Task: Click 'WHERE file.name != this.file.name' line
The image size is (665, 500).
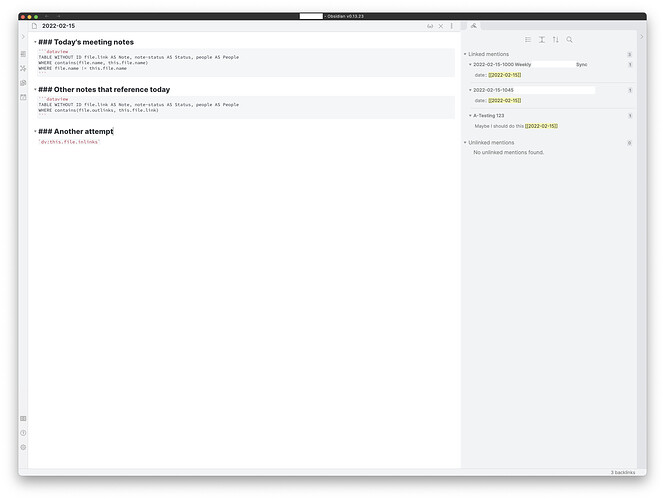Action: (x=83, y=68)
